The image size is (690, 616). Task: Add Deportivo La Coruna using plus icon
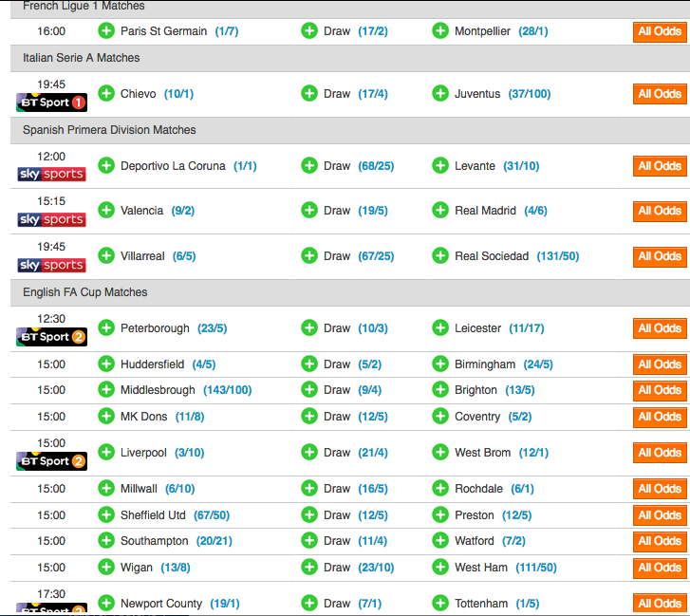point(106,165)
